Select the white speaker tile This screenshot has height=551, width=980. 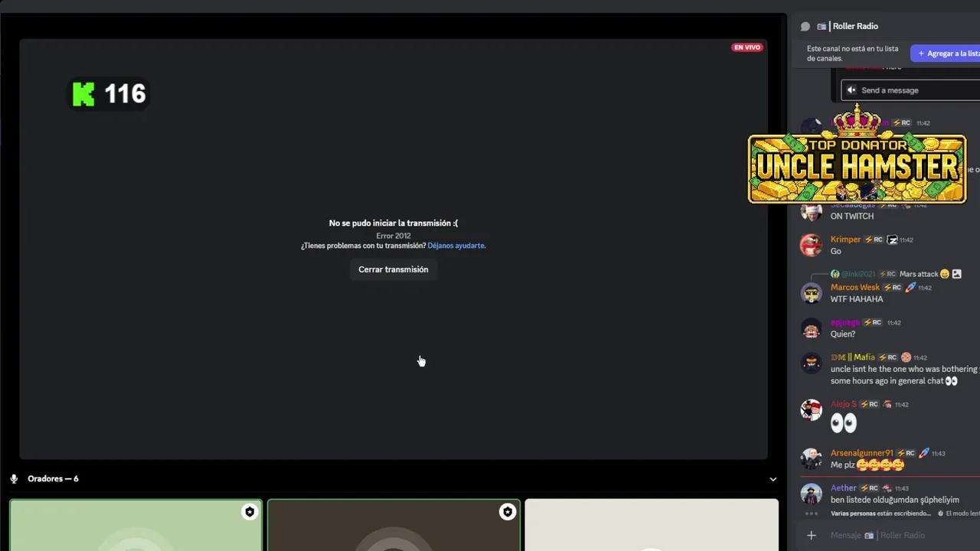(652, 525)
